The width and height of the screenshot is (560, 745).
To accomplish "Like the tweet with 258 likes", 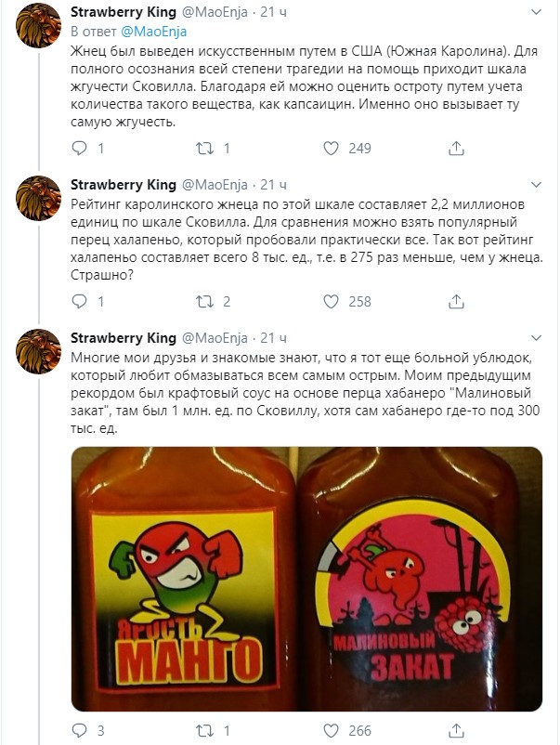I will tap(331, 301).
